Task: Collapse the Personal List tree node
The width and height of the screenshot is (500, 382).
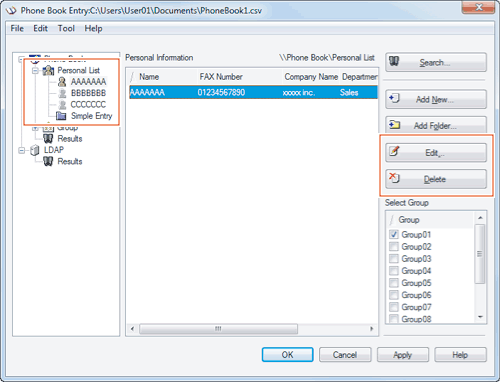Action: tap(35, 71)
